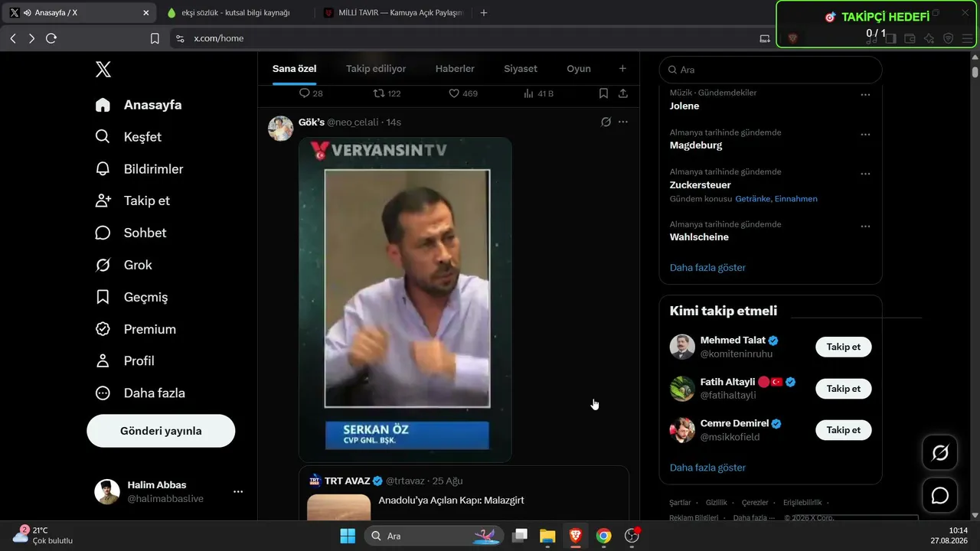Switch to Oyun tab
Image resolution: width=980 pixels, height=551 pixels.
579,69
